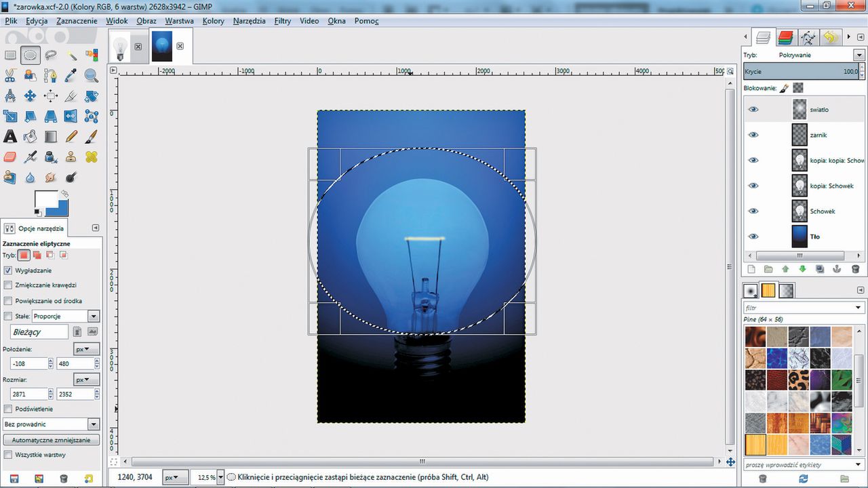This screenshot has height=488, width=868.
Task: Select the Ellipse Select tool
Action: (x=30, y=56)
